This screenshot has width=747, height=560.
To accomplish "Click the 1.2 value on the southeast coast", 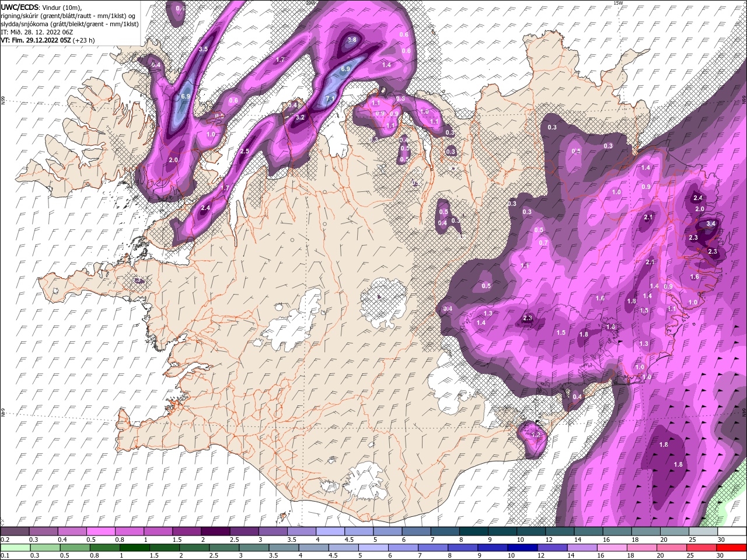I will [x=536, y=435].
